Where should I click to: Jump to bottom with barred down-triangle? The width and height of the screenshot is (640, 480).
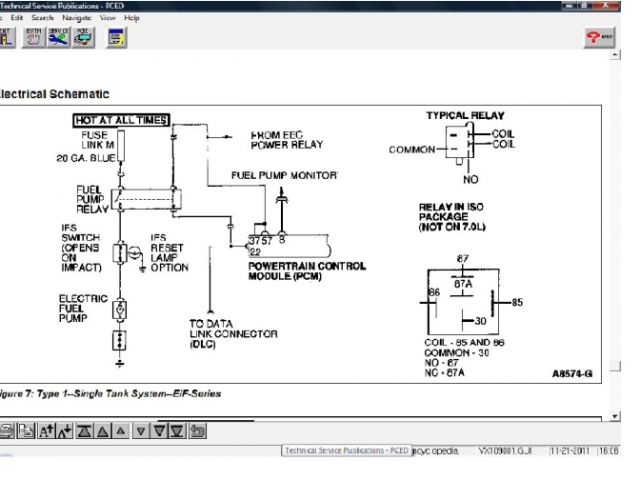coord(176,431)
